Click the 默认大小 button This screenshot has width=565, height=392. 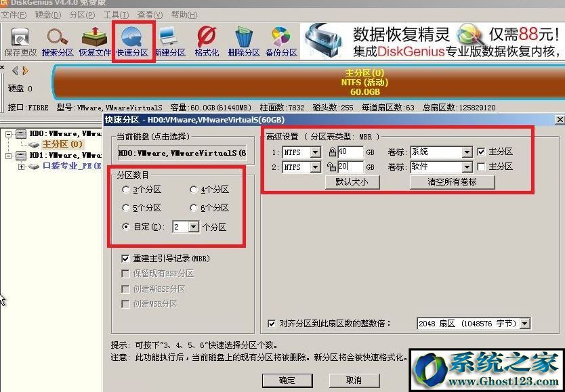pyautogui.click(x=352, y=181)
